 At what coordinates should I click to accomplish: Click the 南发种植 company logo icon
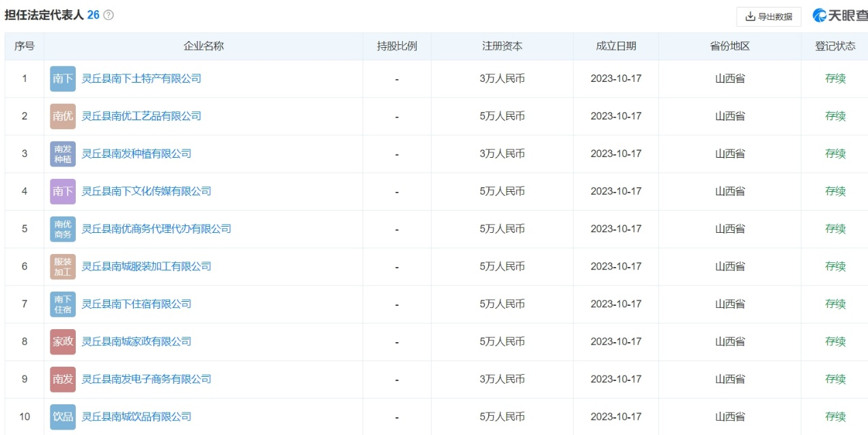point(63,154)
